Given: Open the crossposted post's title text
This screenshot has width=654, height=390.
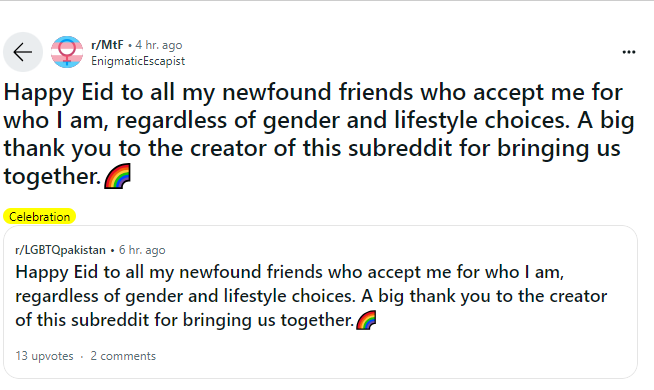Looking at the screenshot, I should tap(311, 296).
